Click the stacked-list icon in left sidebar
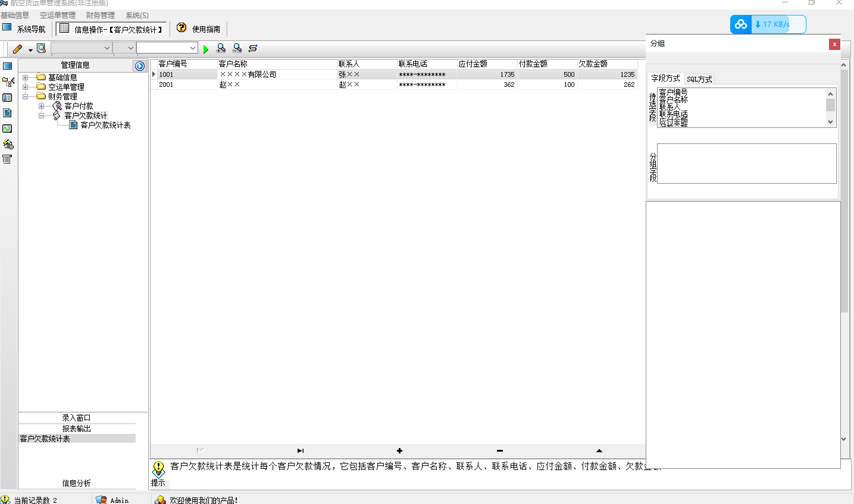Viewport: 854px width, 504px height. 8,159
